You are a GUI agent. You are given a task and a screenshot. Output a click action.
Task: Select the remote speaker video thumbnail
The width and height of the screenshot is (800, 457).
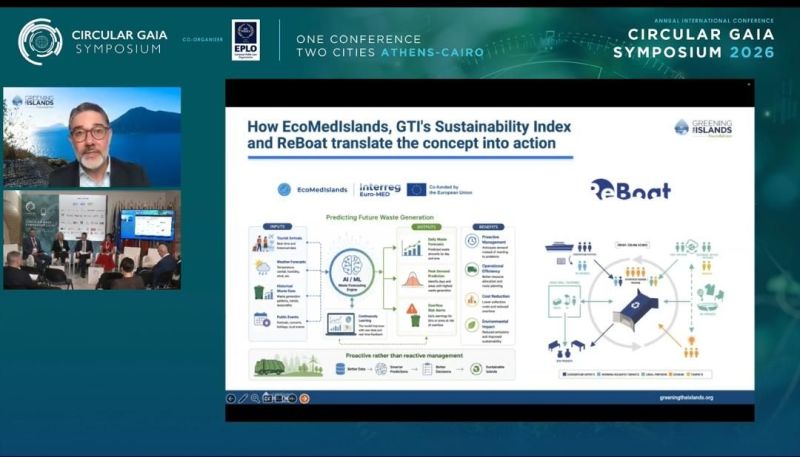92,137
